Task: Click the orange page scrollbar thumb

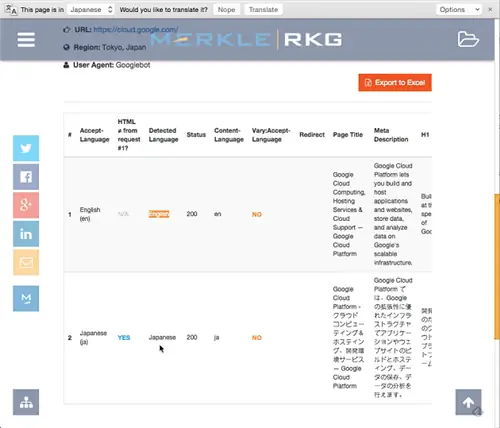Action: coord(497,267)
